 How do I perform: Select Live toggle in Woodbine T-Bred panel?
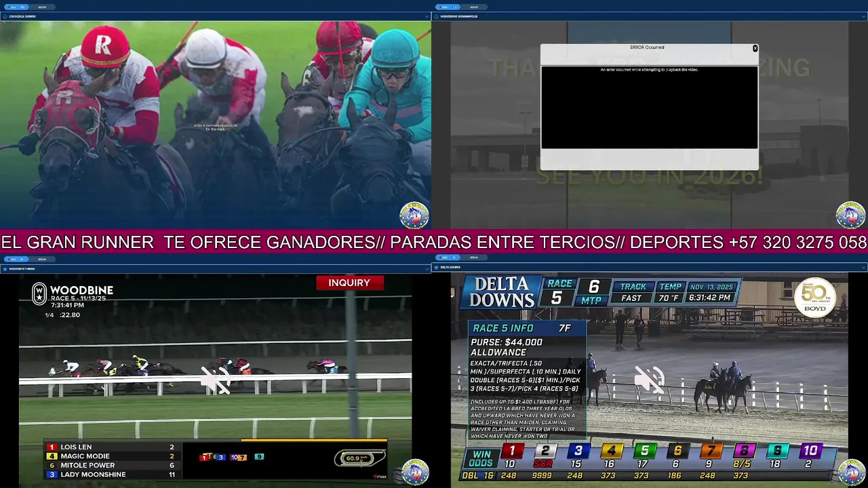coord(18,259)
